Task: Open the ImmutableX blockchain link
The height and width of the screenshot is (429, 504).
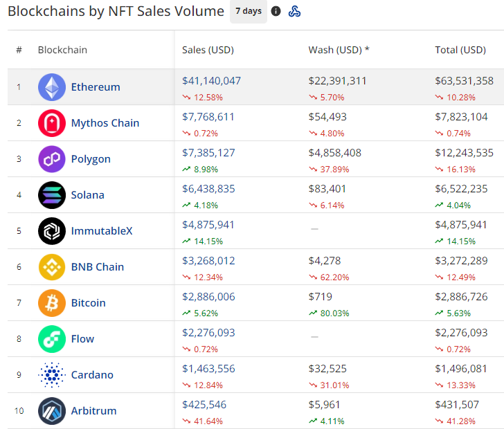Action: click(x=102, y=231)
